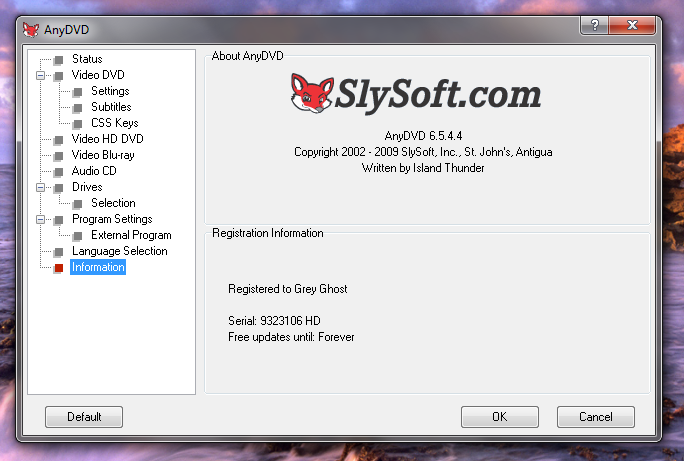The width and height of the screenshot is (684, 461).
Task: Open the External Program page
Action: (131, 235)
